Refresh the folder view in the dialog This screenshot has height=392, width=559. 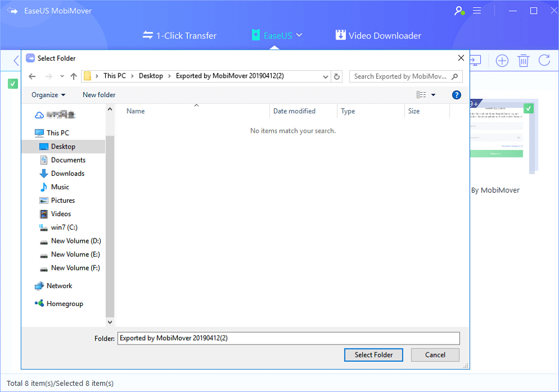tap(337, 77)
